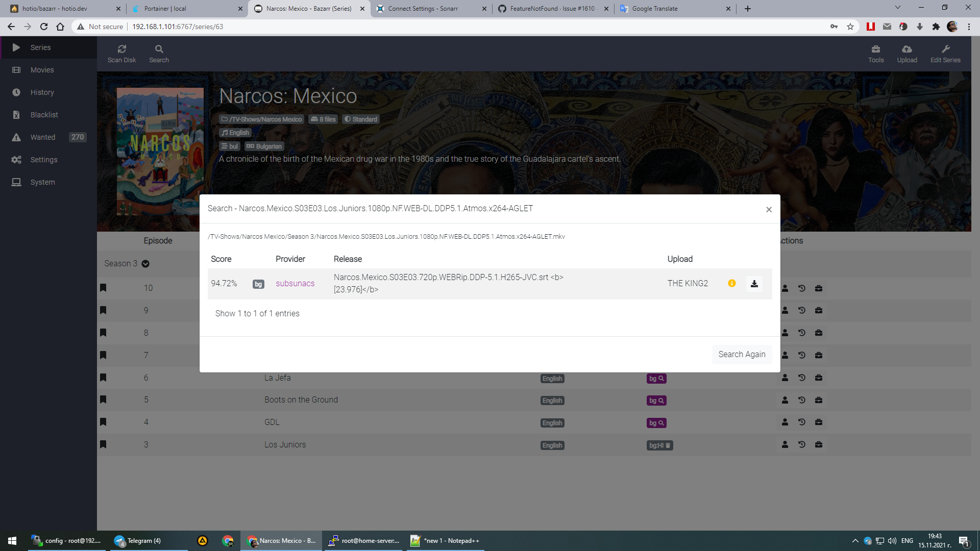
Task: Open the subsunacs provider link
Action: click(x=295, y=284)
